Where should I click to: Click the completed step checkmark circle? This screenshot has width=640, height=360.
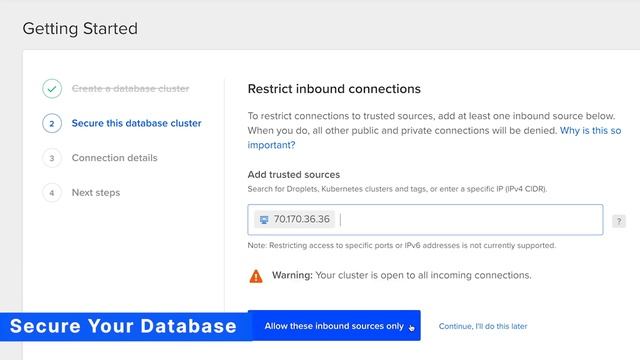point(52,89)
